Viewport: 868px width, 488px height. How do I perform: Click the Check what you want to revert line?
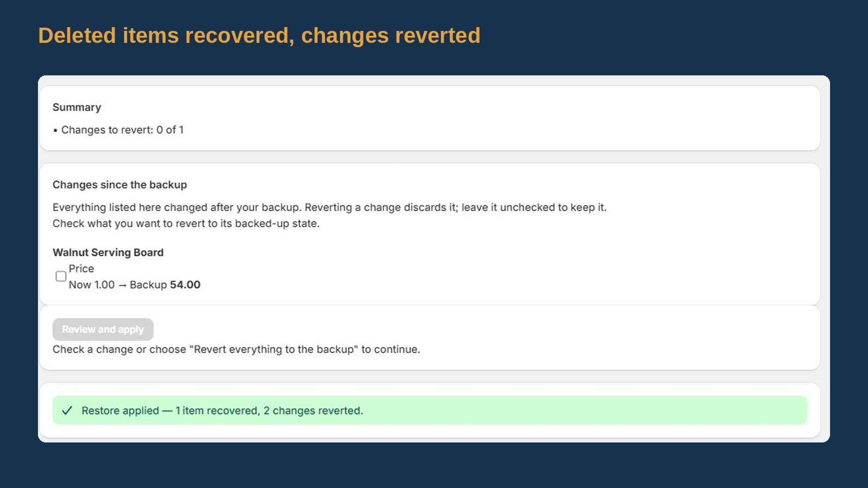click(186, 223)
